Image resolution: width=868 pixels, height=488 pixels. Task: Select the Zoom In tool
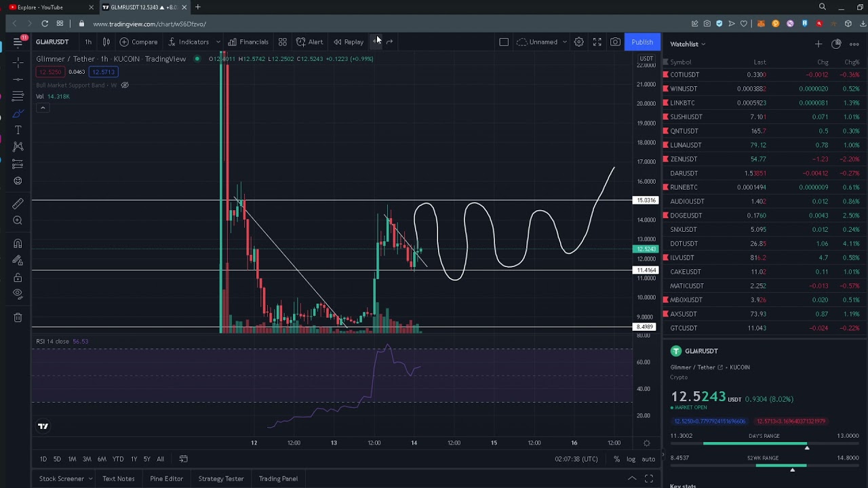(x=18, y=220)
